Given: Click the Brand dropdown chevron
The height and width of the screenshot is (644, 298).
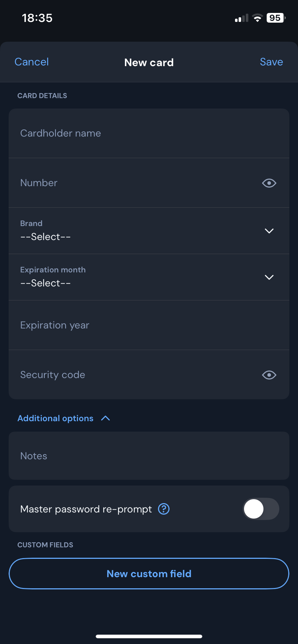Looking at the screenshot, I should [x=269, y=231].
